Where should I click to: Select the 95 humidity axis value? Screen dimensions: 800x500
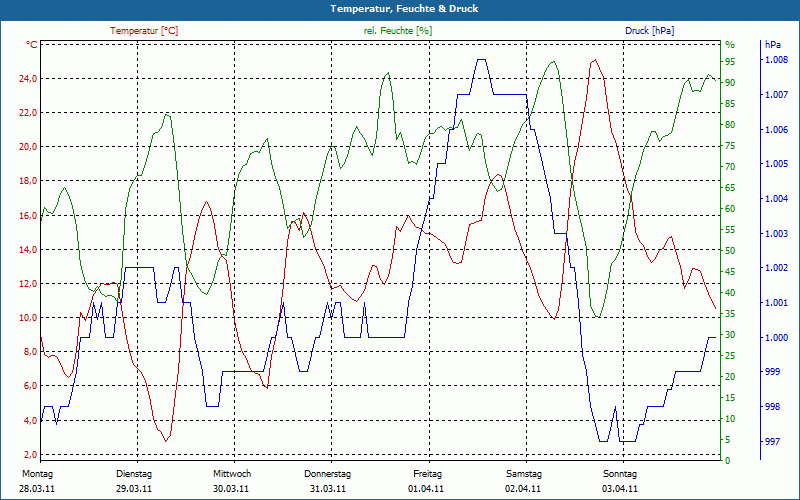click(730, 62)
